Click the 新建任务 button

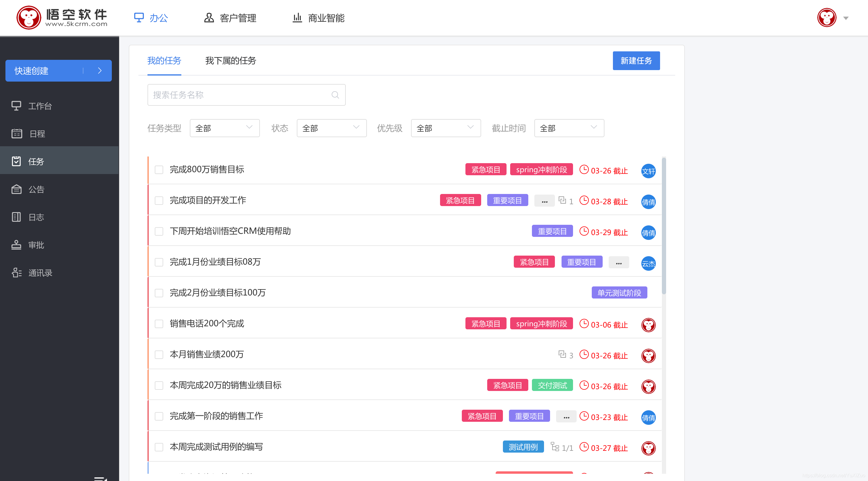[636, 61]
